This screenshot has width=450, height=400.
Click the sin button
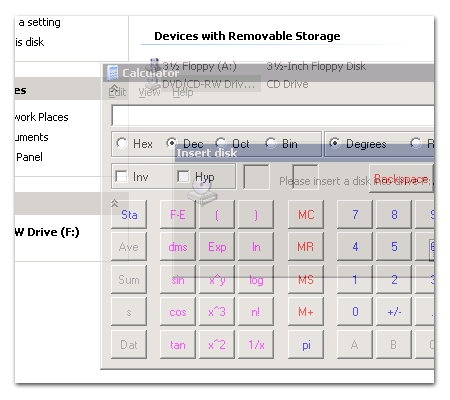click(x=178, y=279)
